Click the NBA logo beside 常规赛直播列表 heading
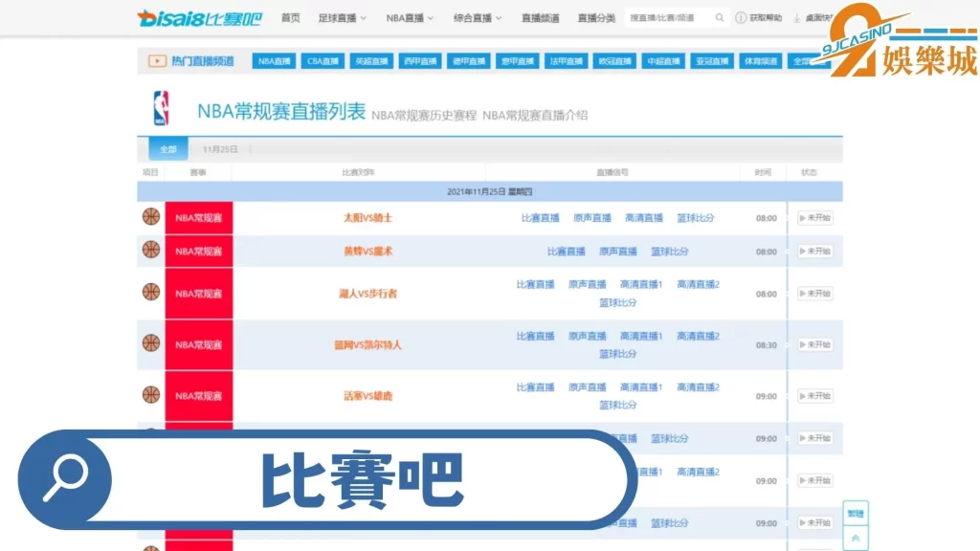The width and height of the screenshot is (980, 551). (161, 109)
